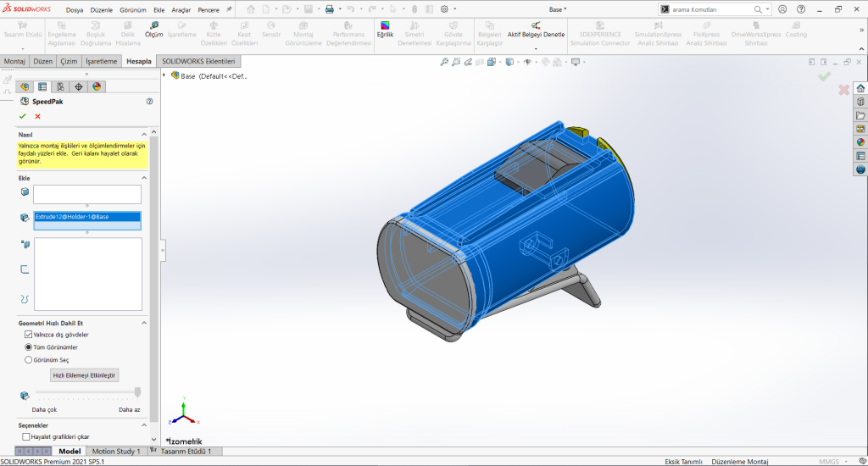Select the Görünüm Seç radio button
Viewport: 868px width, 466px height.
click(x=28, y=359)
